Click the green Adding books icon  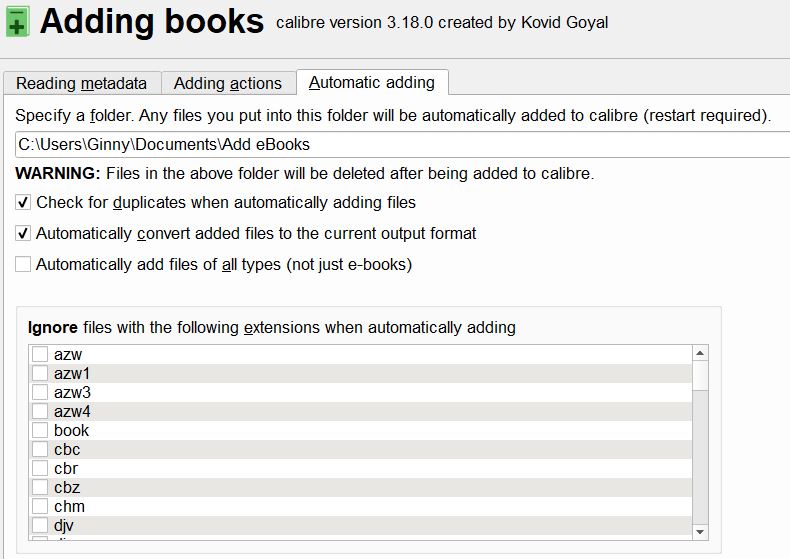(x=16, y=22)
